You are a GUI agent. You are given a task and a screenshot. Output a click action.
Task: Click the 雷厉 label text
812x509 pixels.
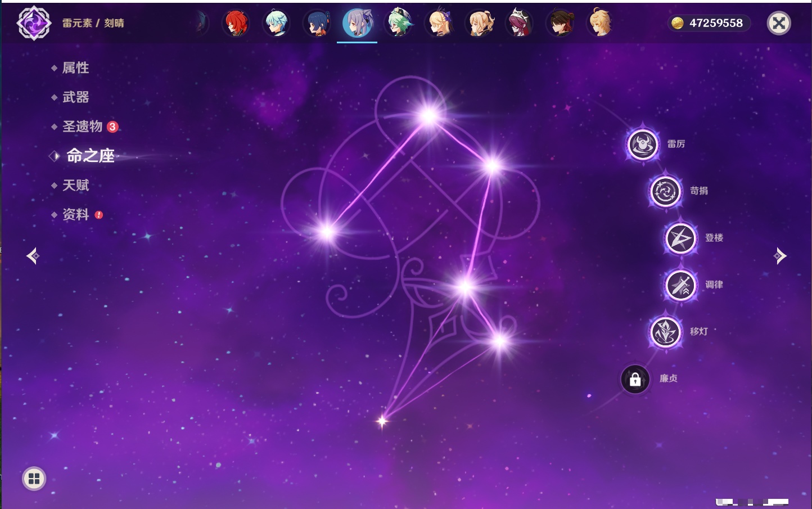[676, 144]
